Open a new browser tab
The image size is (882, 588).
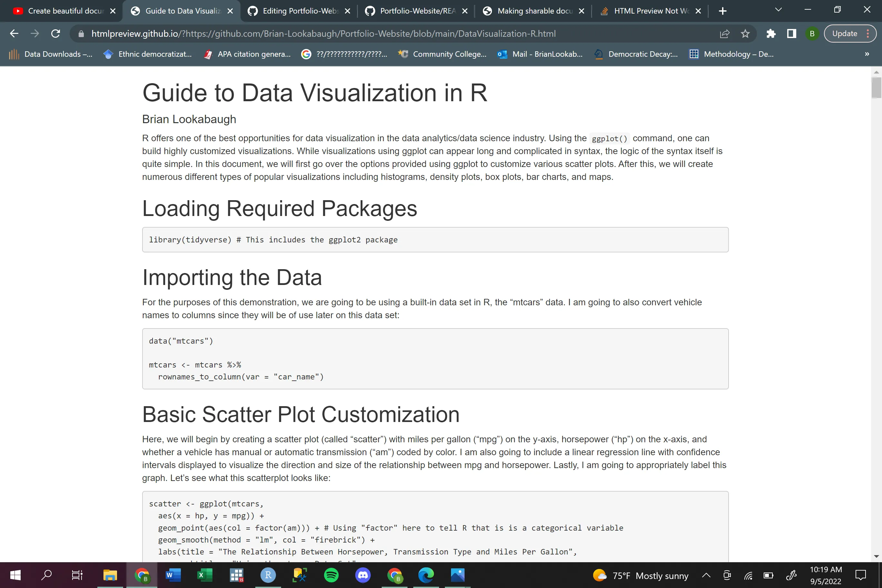coord(723,11)
